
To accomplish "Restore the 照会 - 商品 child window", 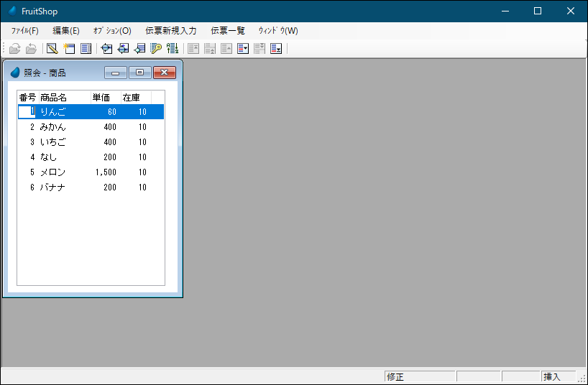I will tap(139, 73).
